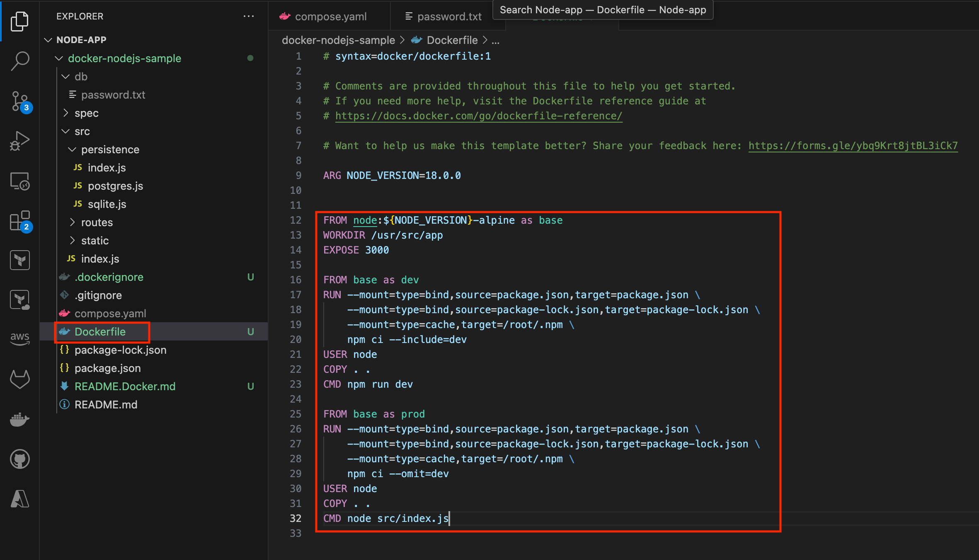Expand the static folder
This screenshot has height=560, width=979.
[x=72, y=241]
